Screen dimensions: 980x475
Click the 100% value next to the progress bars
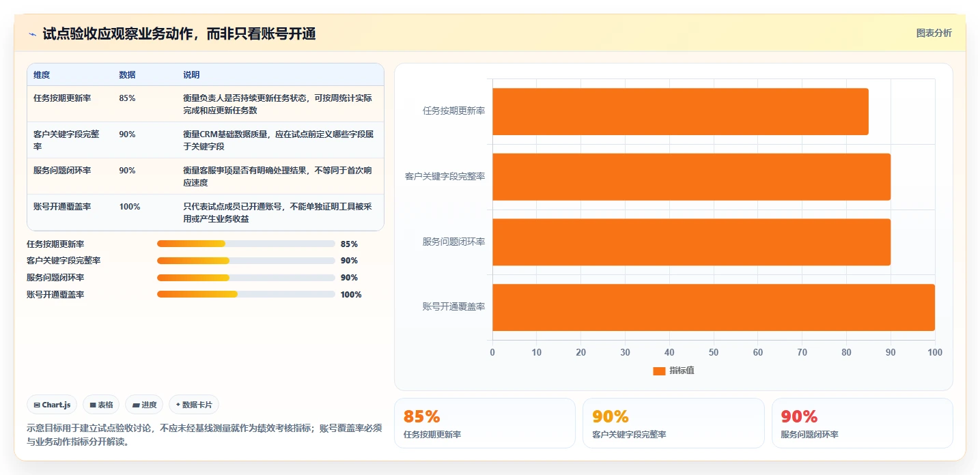(x=351, y=295)
